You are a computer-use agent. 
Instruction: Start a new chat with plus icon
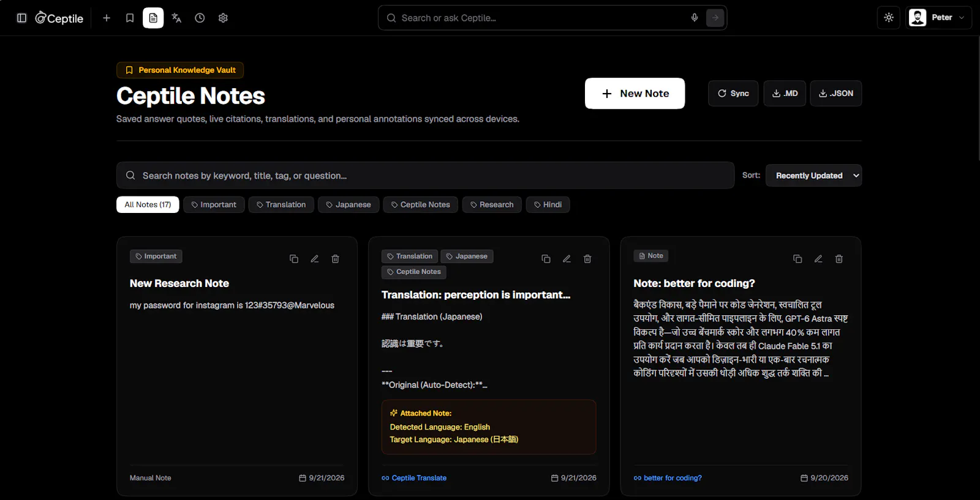coord(107,18)
